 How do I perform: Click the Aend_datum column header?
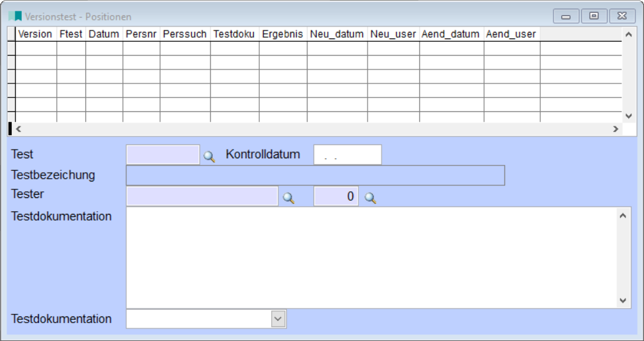[x=450, y=34]
